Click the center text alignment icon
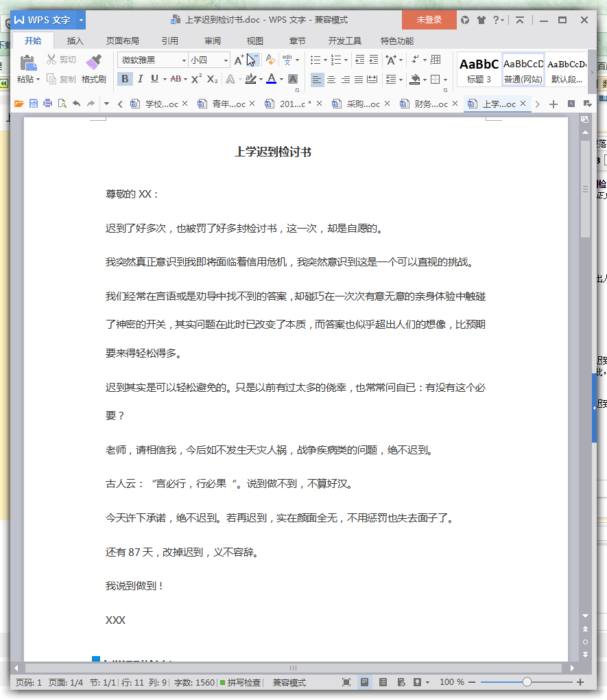 click(x=331, y=80)
